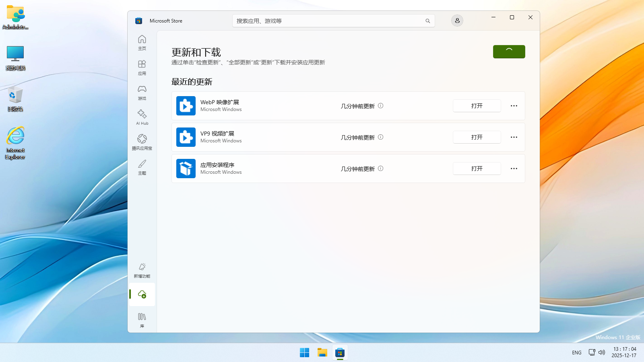Open AI Hub in the sidebar
The image size is (644, 362).
tap(142, 117)
